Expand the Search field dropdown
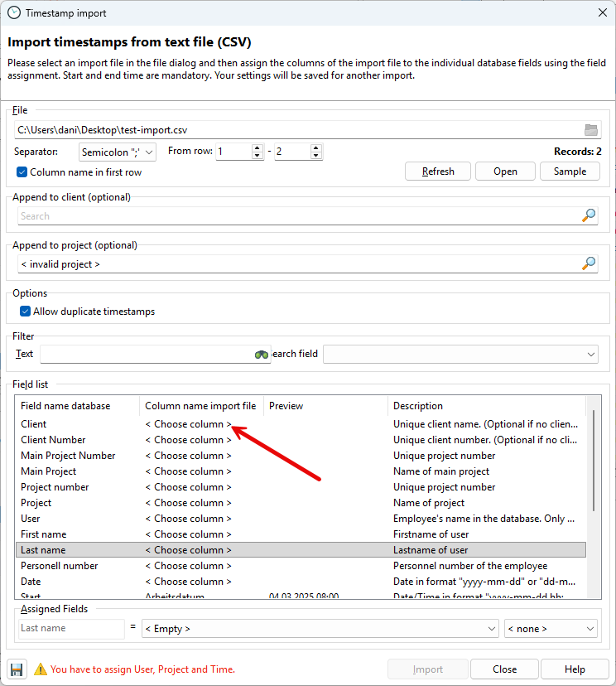This screenshot has width=616, height=686. click(460, 355)
